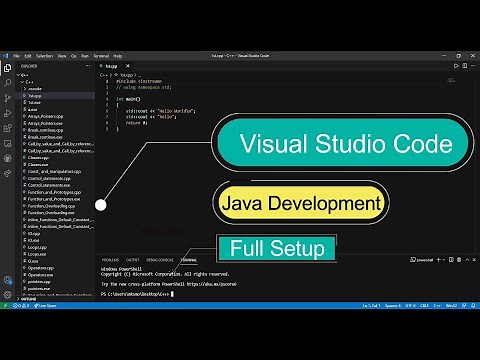Expand the OUTLINE section

click(x=27, y=299)
